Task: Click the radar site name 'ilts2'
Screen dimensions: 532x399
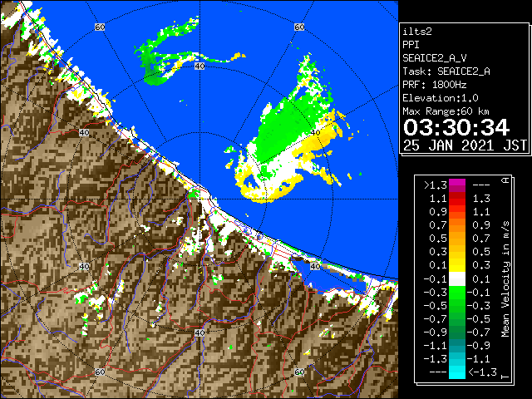Action: [x=417, y=32]
